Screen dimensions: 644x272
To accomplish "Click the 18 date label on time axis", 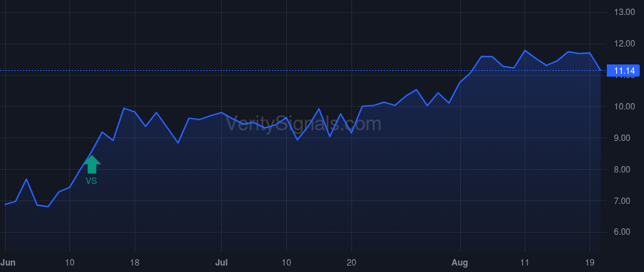I will [135, 262].
